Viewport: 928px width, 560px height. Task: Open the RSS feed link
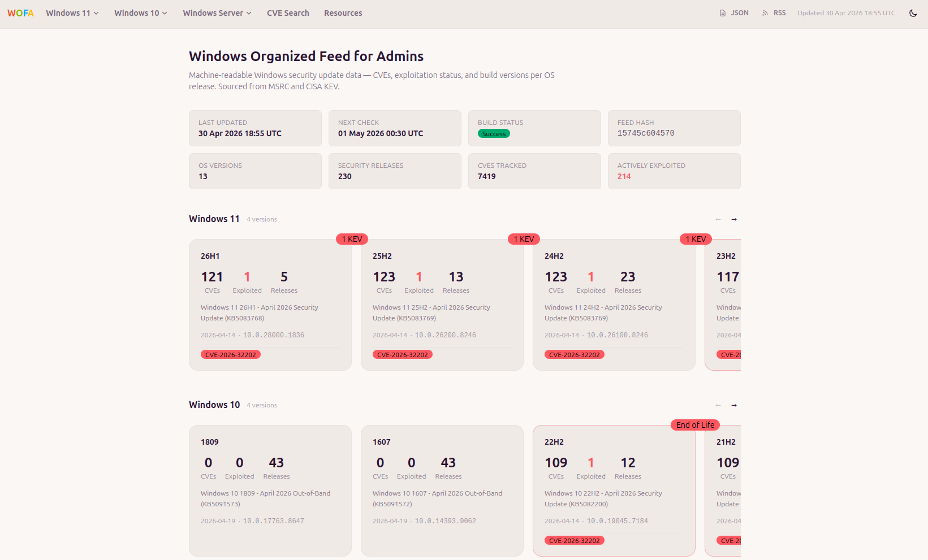pos(774,13)
